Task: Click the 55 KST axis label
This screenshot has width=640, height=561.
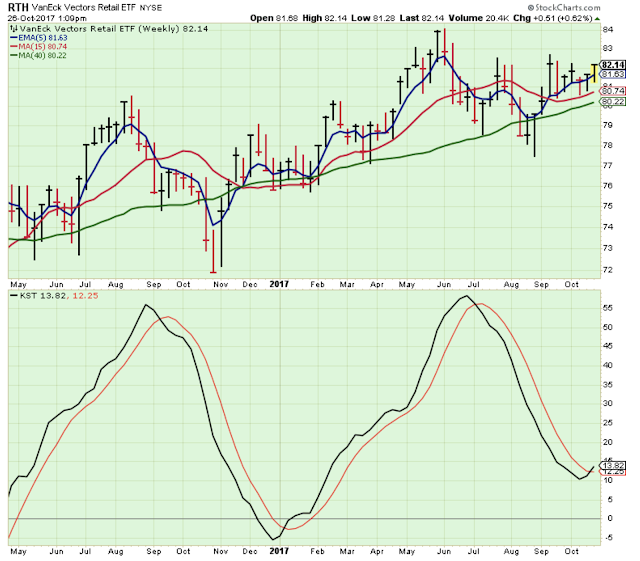Action: (608, 308)
